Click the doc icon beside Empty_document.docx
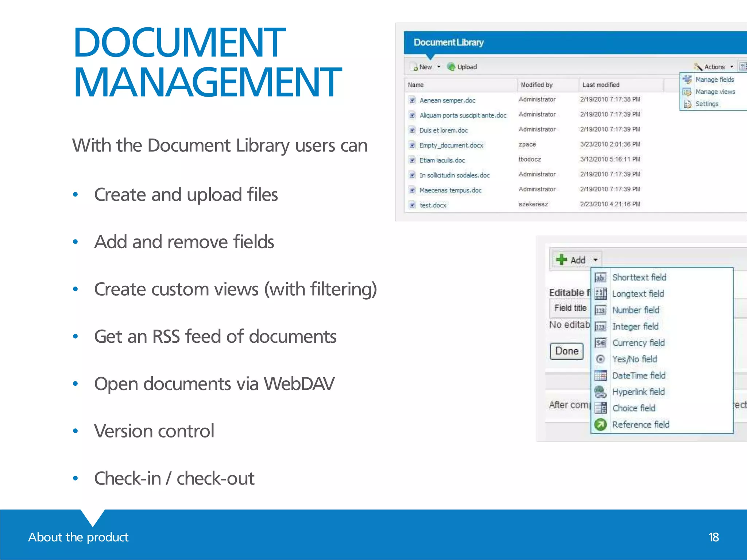Image resolution: width=747 pixels, height=560 pixels. click(412, 145)
